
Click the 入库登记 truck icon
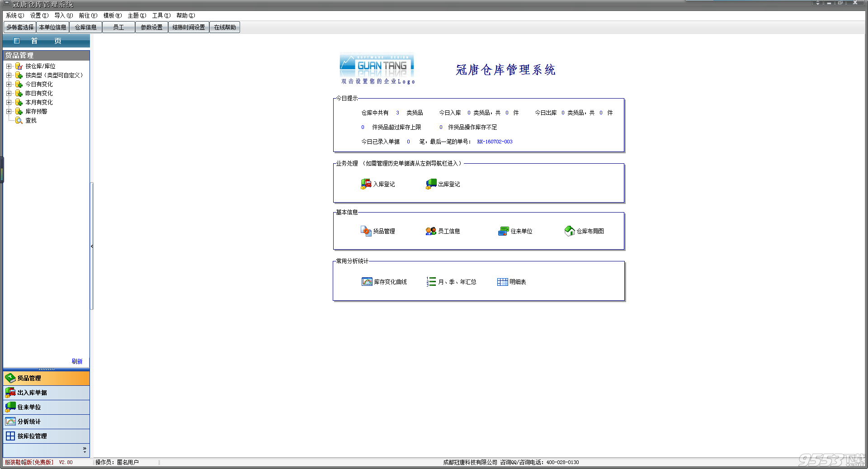click(366, 184)
